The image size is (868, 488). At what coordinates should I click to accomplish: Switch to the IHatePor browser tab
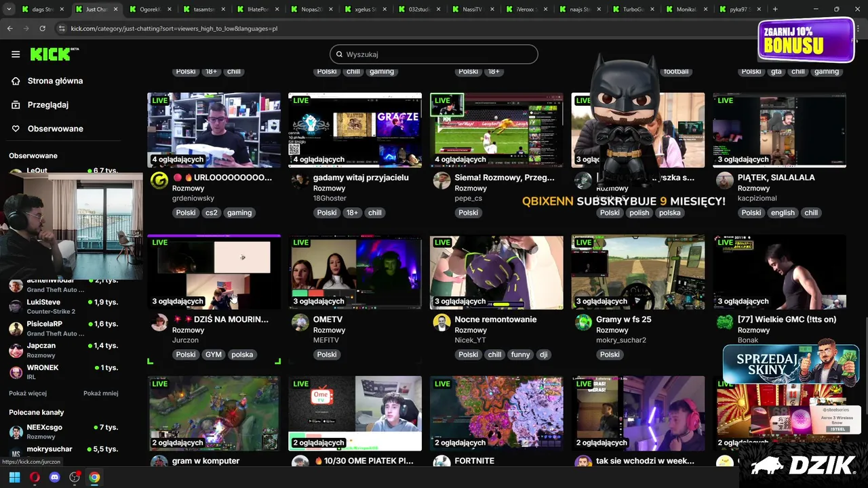coord(258,9)
